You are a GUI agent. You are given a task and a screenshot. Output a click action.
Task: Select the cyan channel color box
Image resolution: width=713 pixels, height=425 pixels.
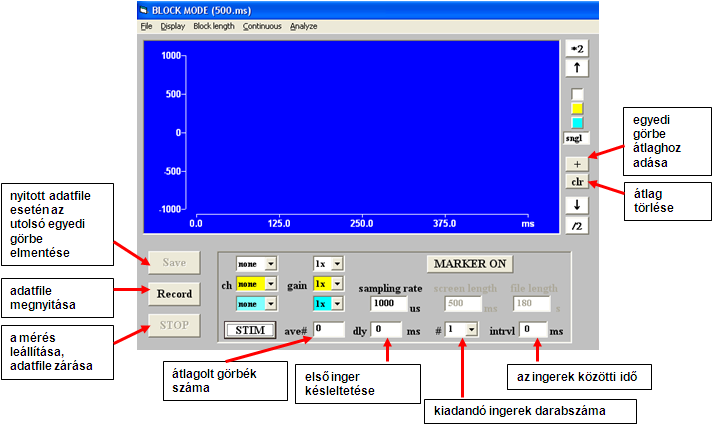point(577,123)
